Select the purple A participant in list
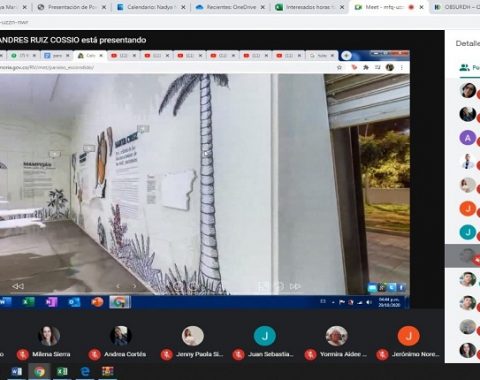 coord(468,138)
